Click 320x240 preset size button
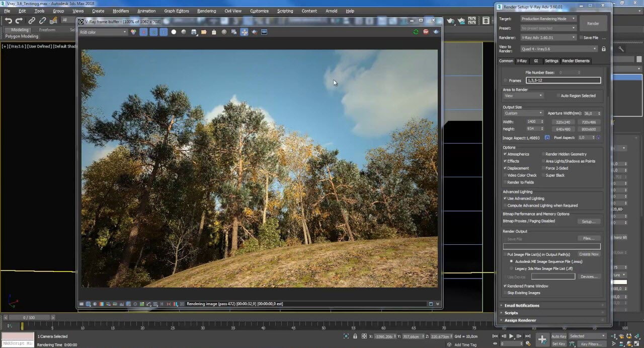644x348 pixels. pyautogui.click(x=563, y=122)
